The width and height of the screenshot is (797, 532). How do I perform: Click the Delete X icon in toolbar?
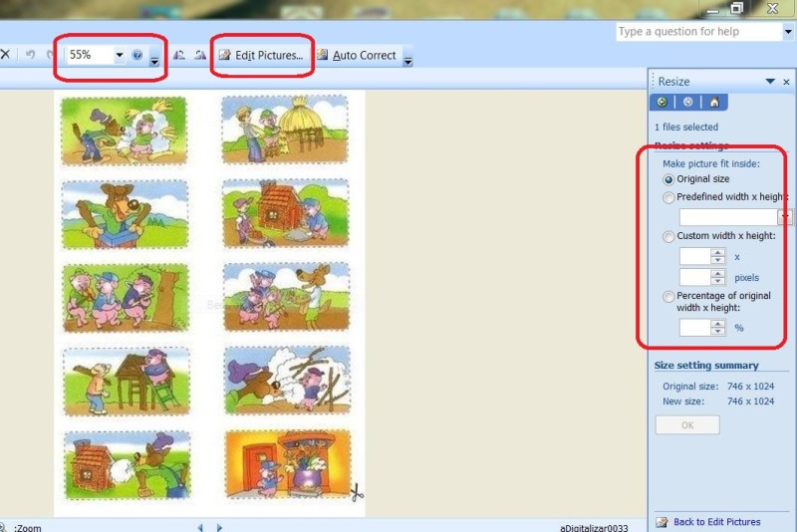click(x=5, y=54)
